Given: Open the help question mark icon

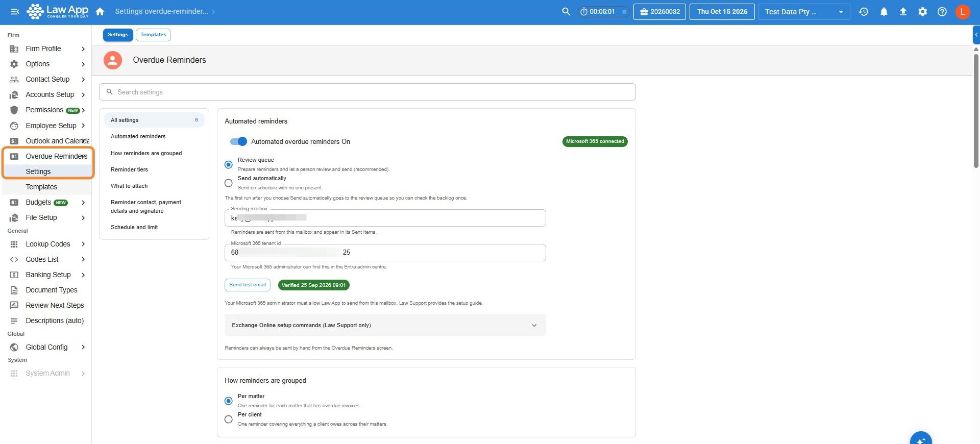Looking at the screenshot, I should coord(942,12).
